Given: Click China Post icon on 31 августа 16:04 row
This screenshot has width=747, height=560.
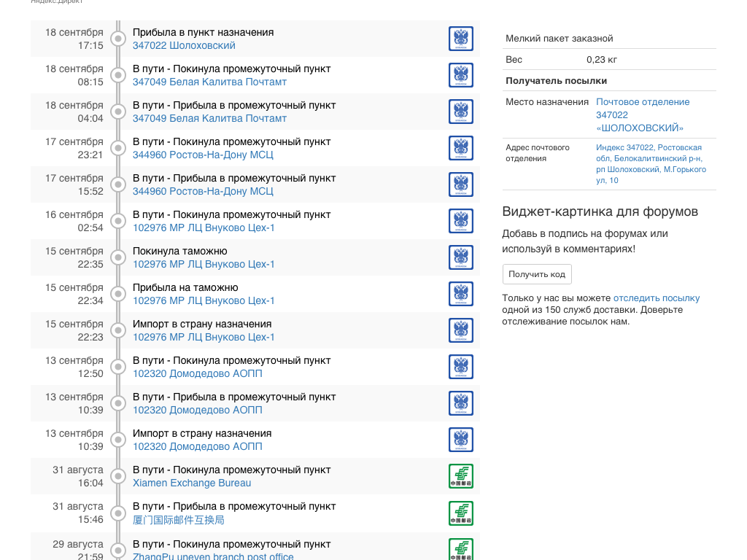Looking at the screenshot, I should click(460, 476).
